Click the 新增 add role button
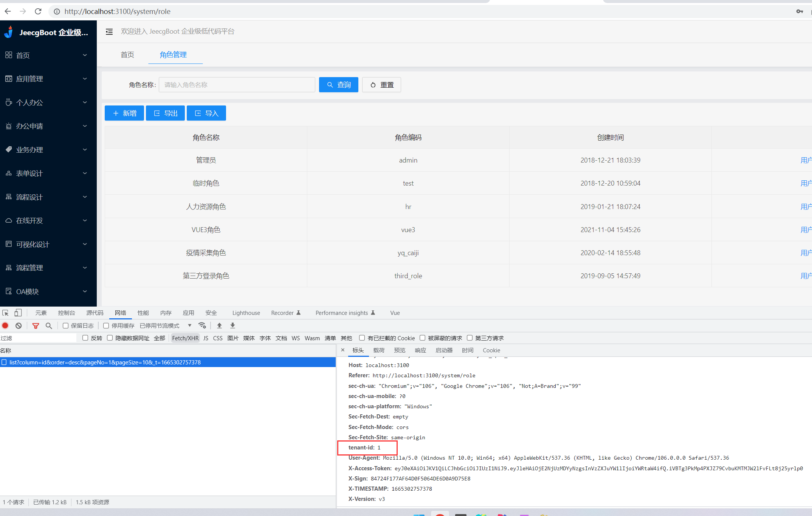Screen dimensions: 812x516 click(x=124, y=113)
